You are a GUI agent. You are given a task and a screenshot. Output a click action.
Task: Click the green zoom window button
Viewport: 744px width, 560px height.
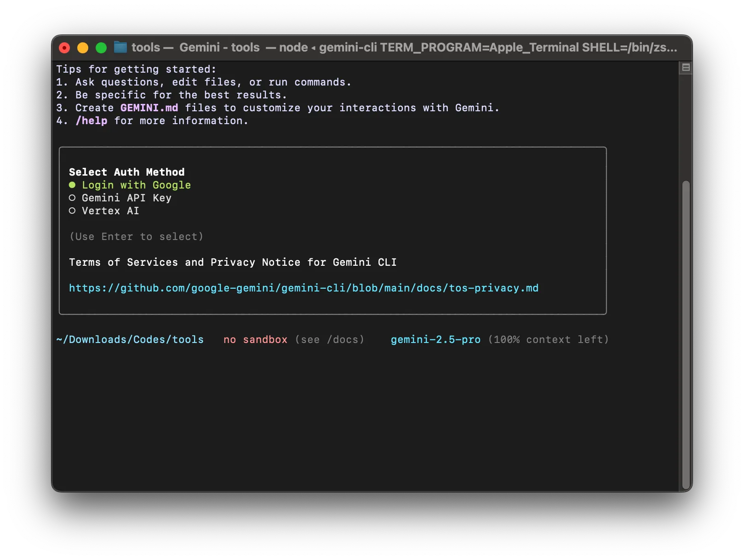click(101, 48)
